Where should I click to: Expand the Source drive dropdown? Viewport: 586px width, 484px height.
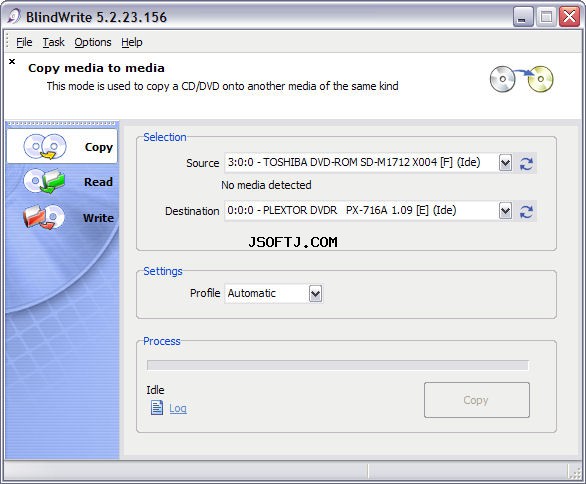click(505, 163)
